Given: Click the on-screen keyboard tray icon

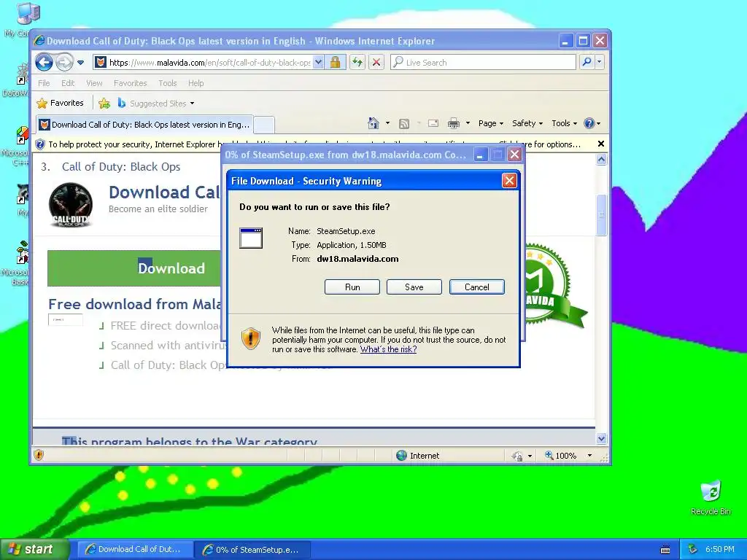Looking at the screenshot, I should [665, 550].
